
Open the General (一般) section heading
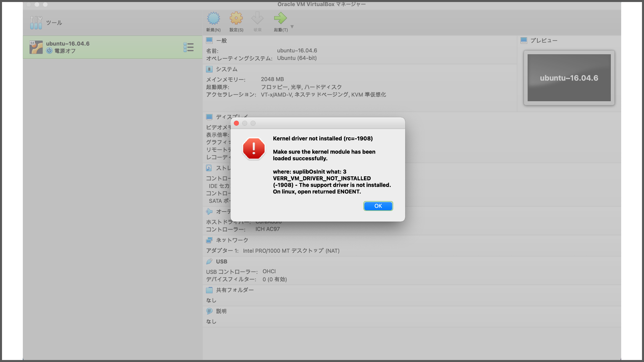[221, 41]
